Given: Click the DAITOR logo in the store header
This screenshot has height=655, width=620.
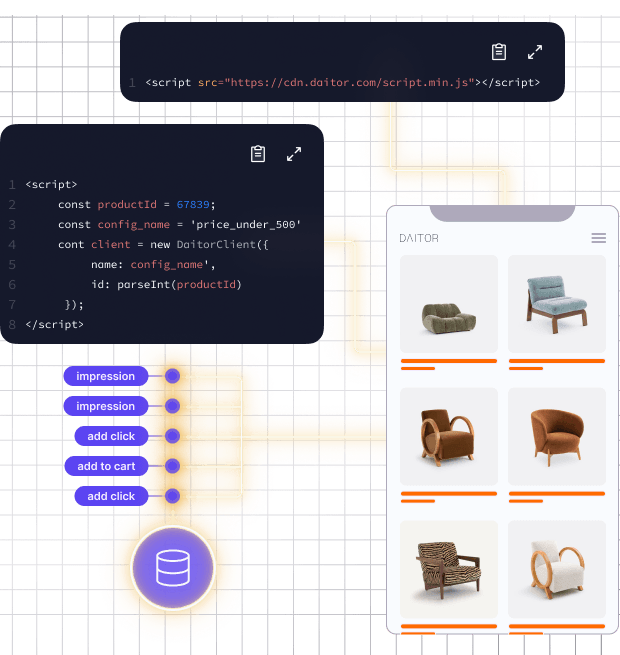Looking at the screenshot, I should coord(419,238).
